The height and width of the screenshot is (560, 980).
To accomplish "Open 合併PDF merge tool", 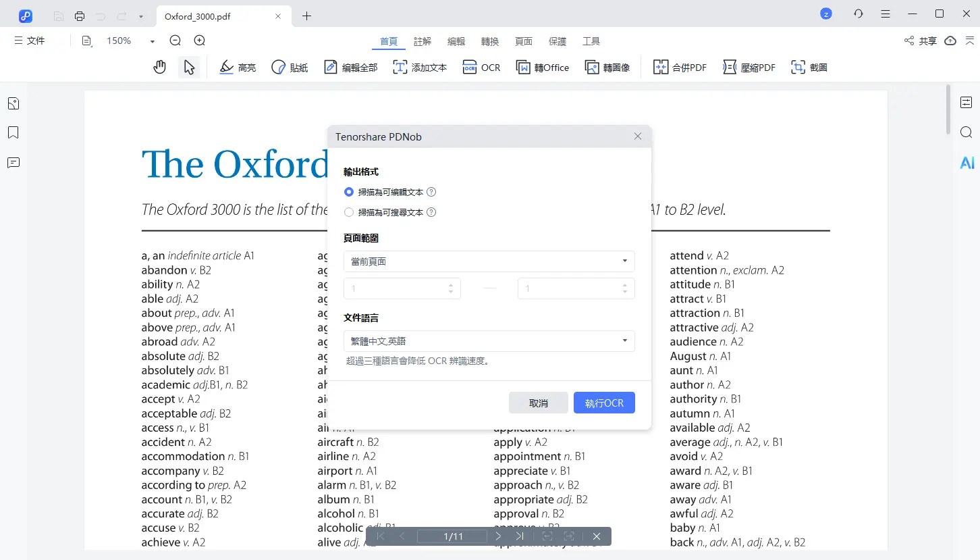I will [x=680, y=68].
